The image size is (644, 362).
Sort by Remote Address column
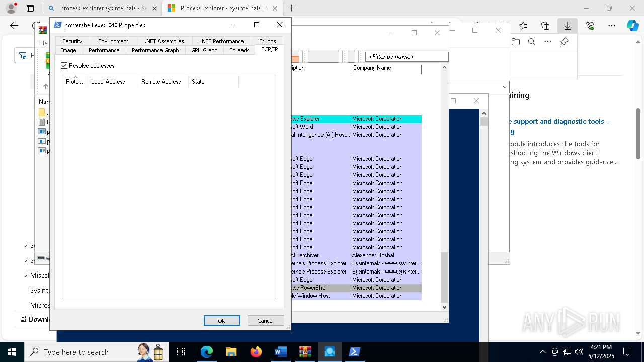[163, 82]
